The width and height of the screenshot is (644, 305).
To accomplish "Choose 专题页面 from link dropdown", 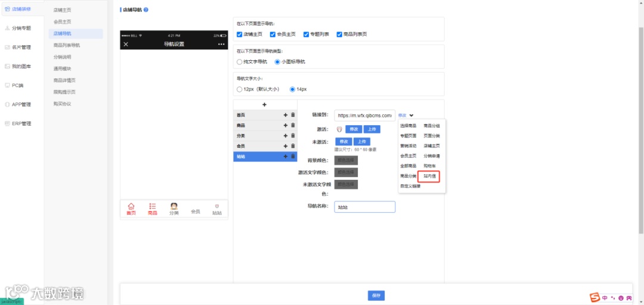I will coord(408,135).
